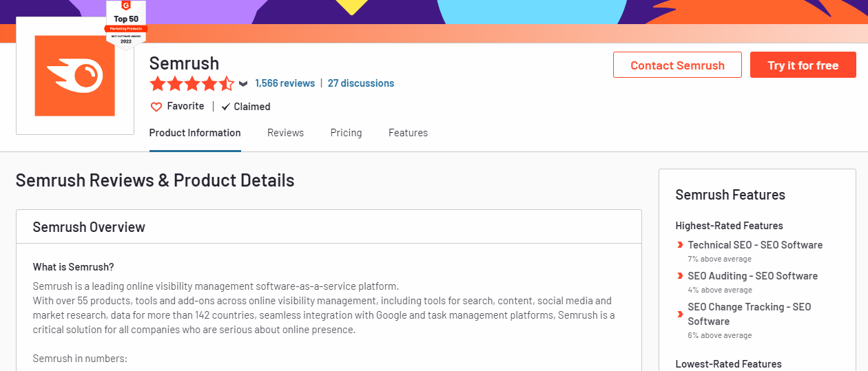The height and width of the screenshot is (371, 868).
Task: Switch to the Reviews tab
Action: coord(285,133)
